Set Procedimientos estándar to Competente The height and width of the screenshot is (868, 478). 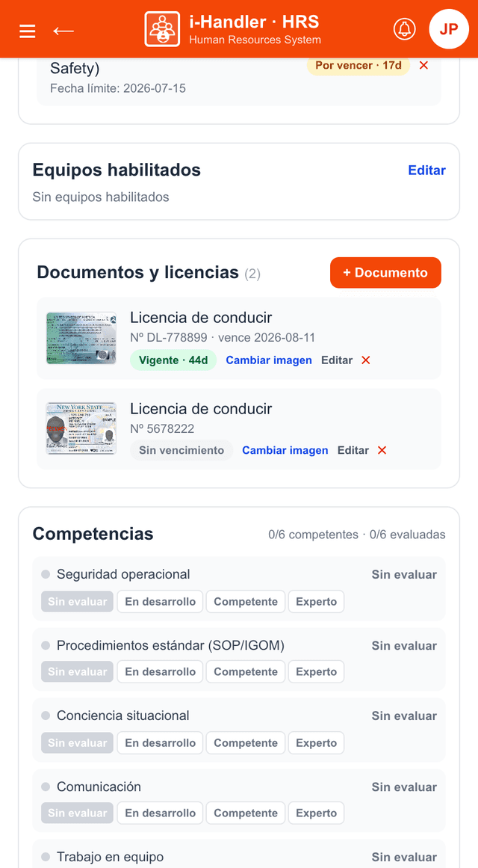246,672
